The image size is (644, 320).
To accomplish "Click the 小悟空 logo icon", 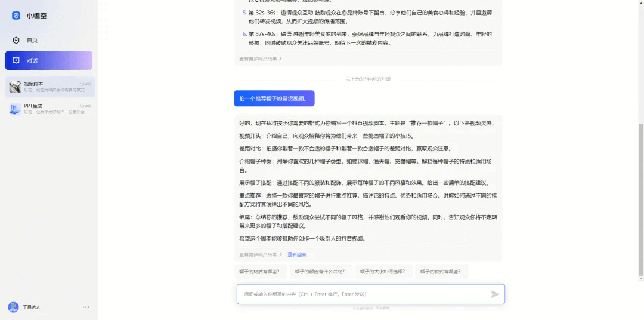I will pyautogui.click(x=16, y=16).
